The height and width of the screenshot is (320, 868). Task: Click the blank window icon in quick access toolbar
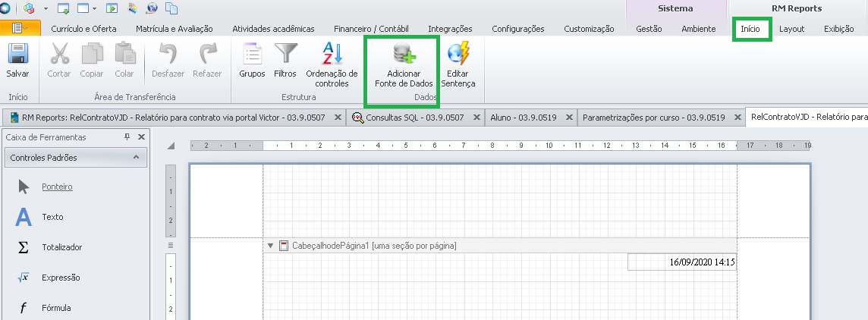[x=83, y=8]
